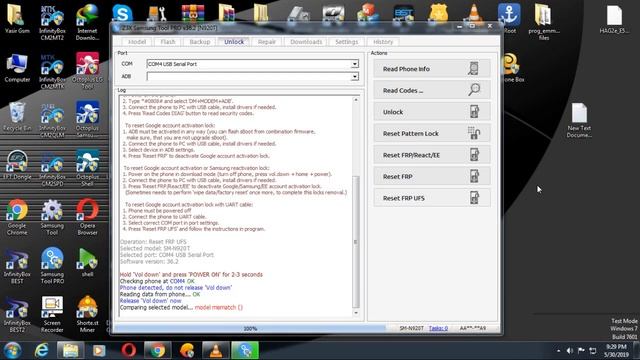Click the log vertical scrollbar thumb
This screenshot has height=360, width=640.
pos(356,242)
